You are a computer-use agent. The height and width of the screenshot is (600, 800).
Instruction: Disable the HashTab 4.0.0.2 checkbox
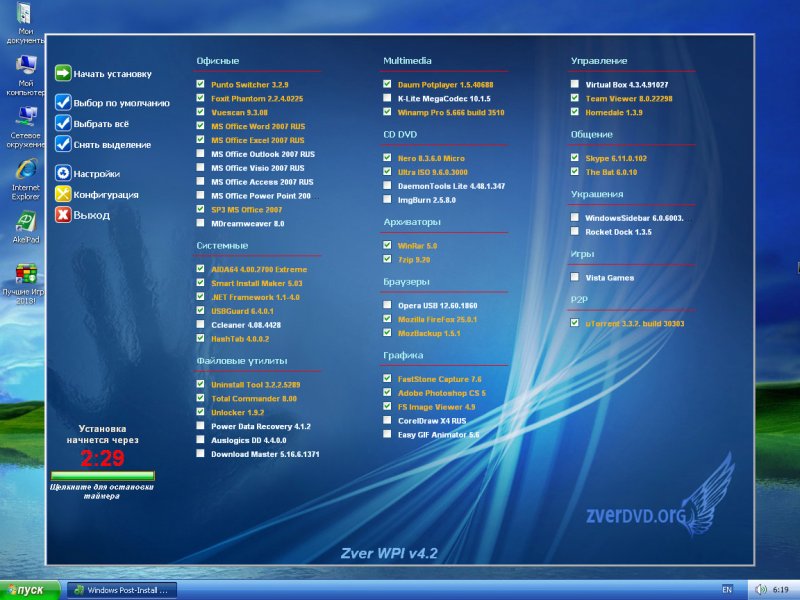click(201, 338)
